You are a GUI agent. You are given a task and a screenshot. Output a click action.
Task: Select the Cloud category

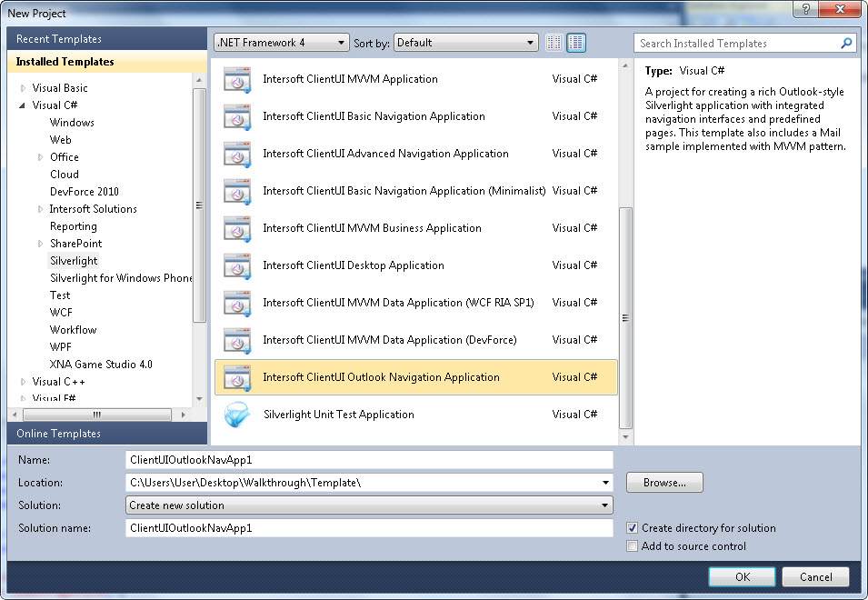click(65, 175)
